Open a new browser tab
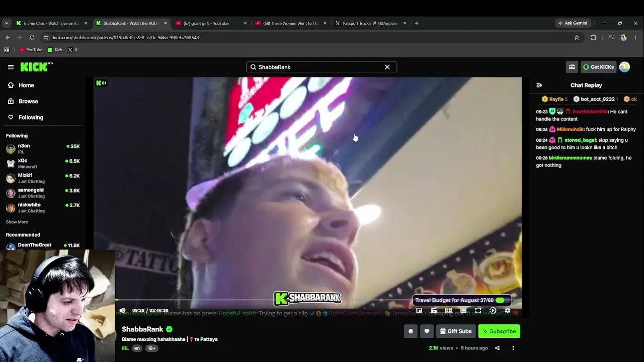The width and height of the screenshot is (644, 362). (x=417, y=23)
